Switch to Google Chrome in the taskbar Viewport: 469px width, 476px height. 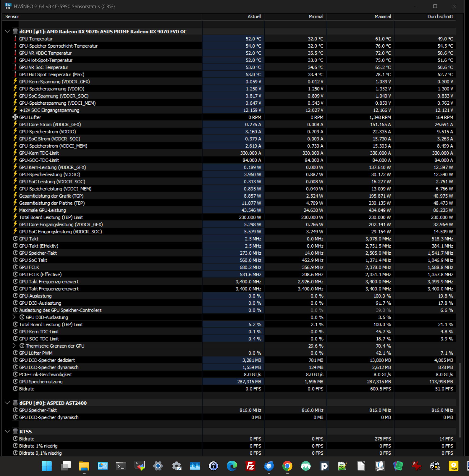click(287, 466)
